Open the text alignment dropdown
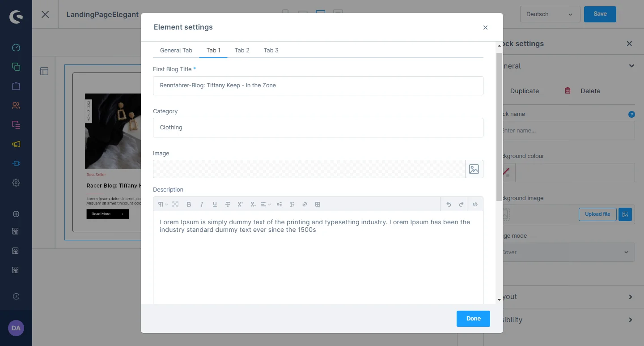Viewport: 644px width, 346px height. click(x=266, y=205)
